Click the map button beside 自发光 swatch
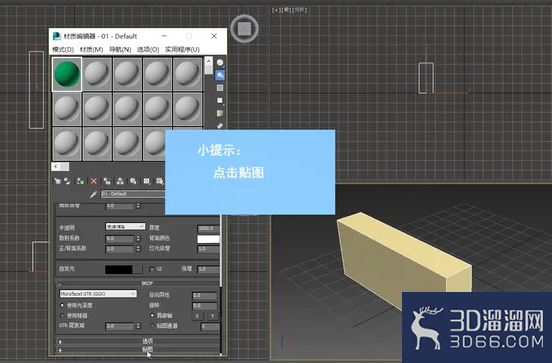Viewport: 552px width, 363px height. pyautogui.click(x=138, y=270)
